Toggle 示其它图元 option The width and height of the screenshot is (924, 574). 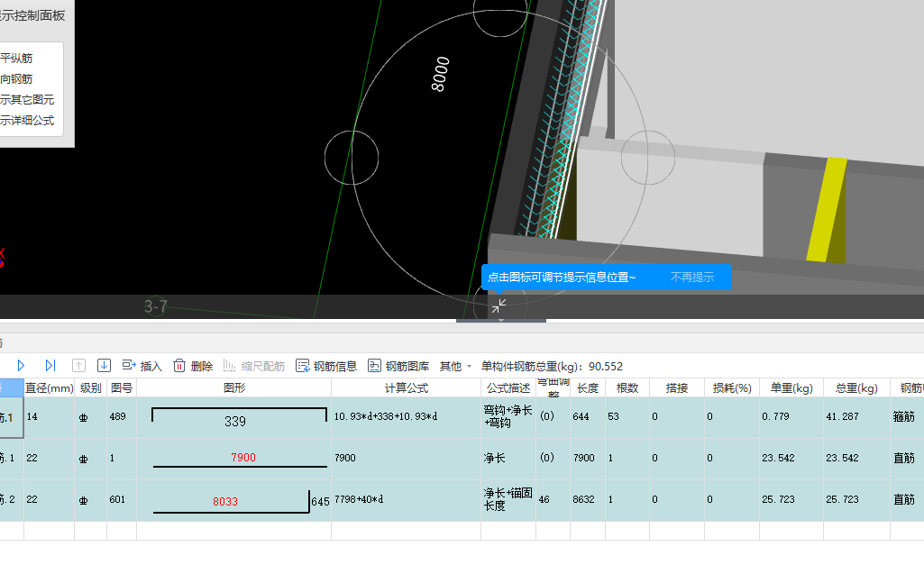click(x=27, y=100)
